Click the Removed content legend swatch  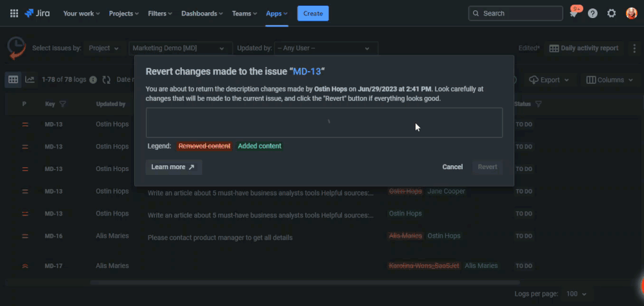205,146
